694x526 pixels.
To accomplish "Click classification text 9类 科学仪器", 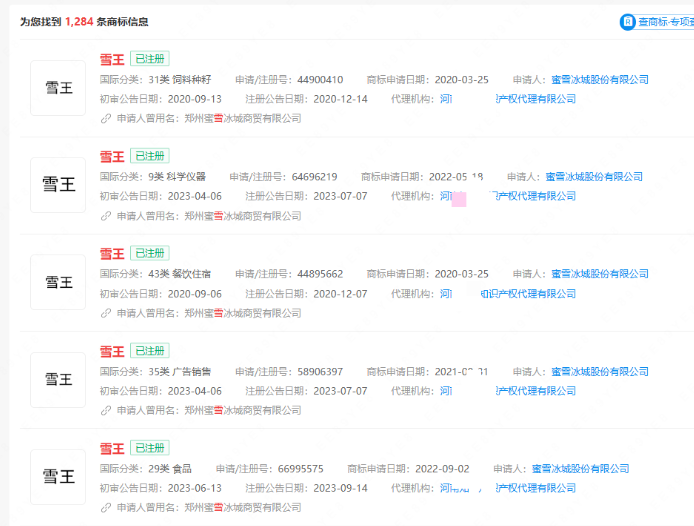I will (177, 177).
